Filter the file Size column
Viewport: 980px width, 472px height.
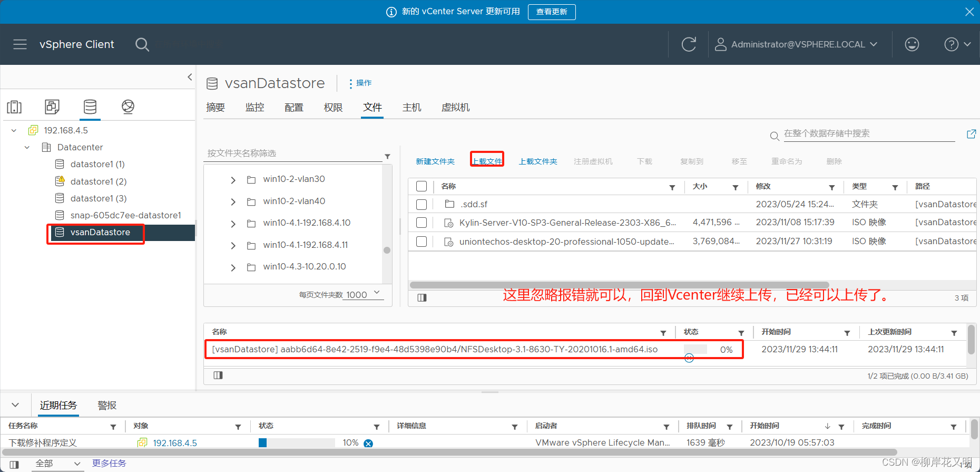point(736,187)
